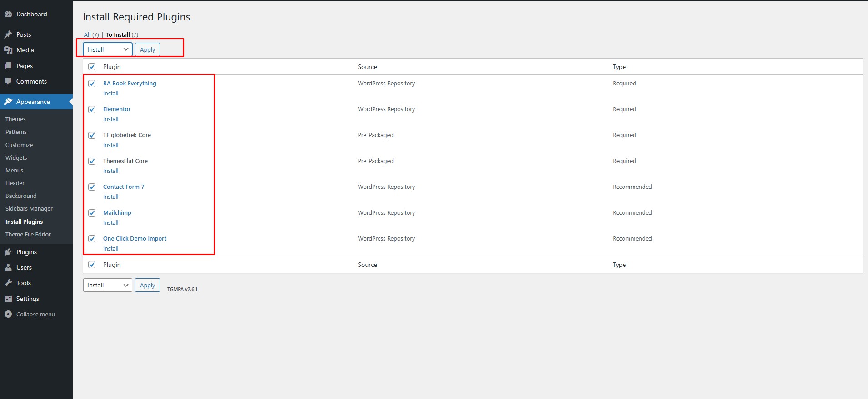Image resolution: width=868 pixels, height=399 pixels.
Task: Select Install Plugins submenu item
Action: point(24,222)
